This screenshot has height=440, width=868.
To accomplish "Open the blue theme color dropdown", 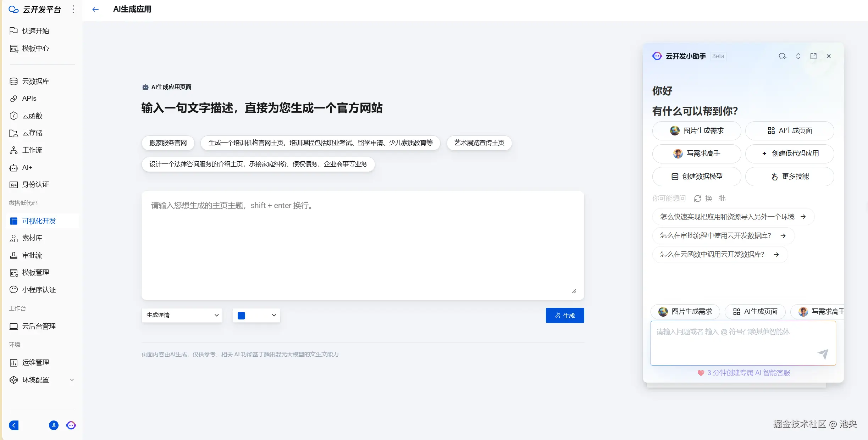I will click(256, 315).
